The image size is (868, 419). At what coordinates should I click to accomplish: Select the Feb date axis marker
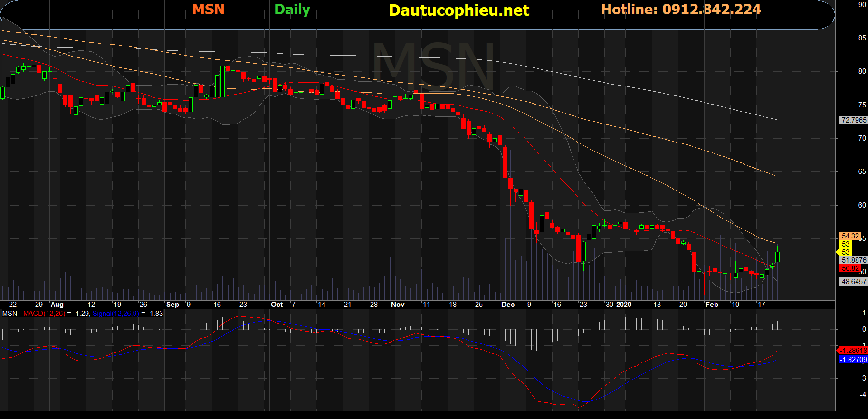point(712,305)
